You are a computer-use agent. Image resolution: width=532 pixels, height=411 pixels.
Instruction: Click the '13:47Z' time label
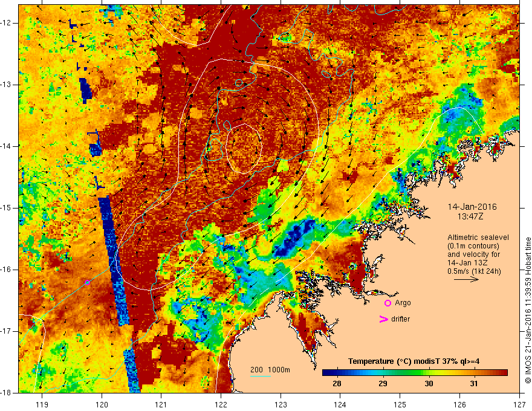(x=470, y=216)
